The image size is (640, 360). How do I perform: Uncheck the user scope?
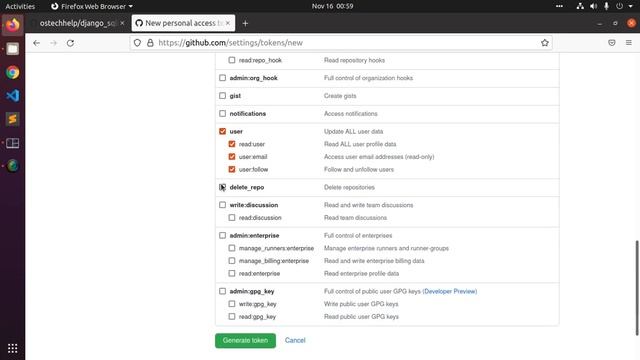[222, 131]
